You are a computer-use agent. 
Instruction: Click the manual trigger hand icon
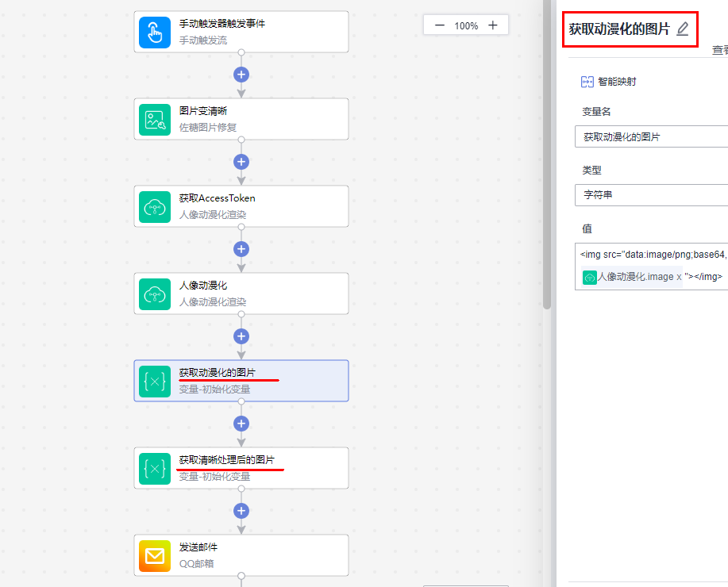pyautogui.click(x=155, y=33)
